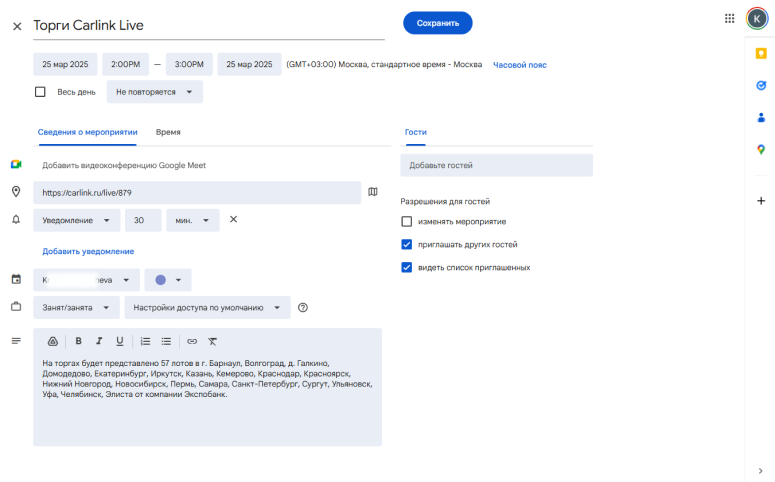Attach a Google Drive file
This screenshot has width=775, height=482.
(53, 341)
